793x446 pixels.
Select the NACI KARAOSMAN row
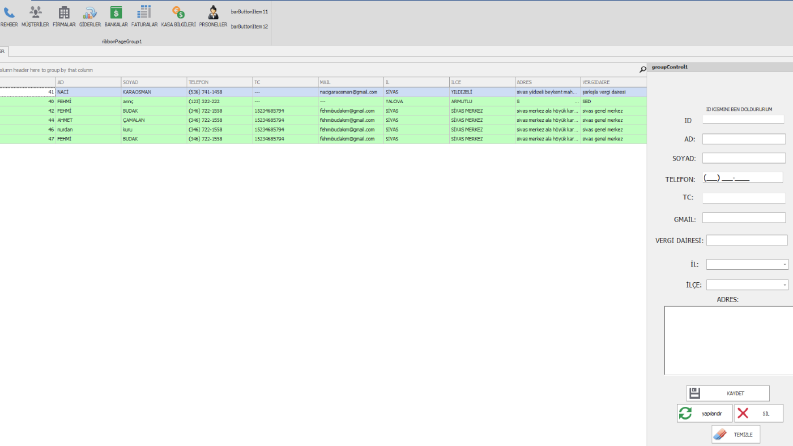tap(323, 92)
